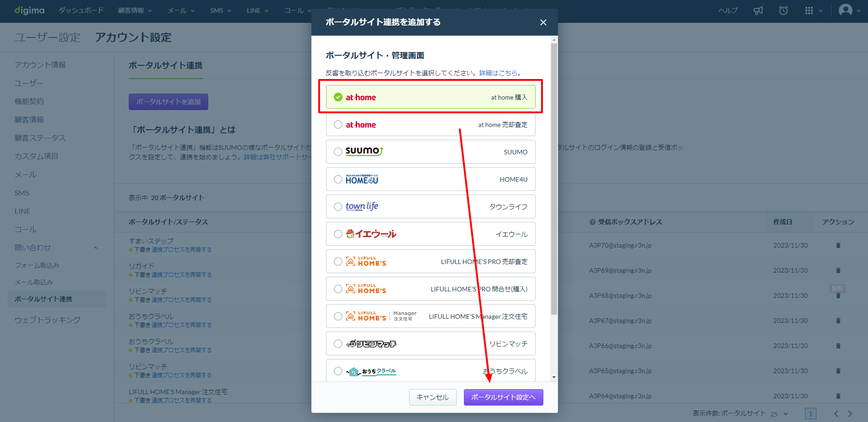Collapse the 問い合わせ sidebar section
Image resolution: width=868 pixels, height=422 pixels.
(95, 248)
